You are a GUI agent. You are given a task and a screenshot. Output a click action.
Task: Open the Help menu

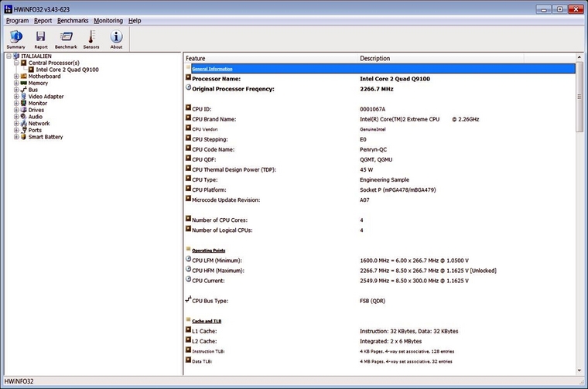[x=135, y=21]
